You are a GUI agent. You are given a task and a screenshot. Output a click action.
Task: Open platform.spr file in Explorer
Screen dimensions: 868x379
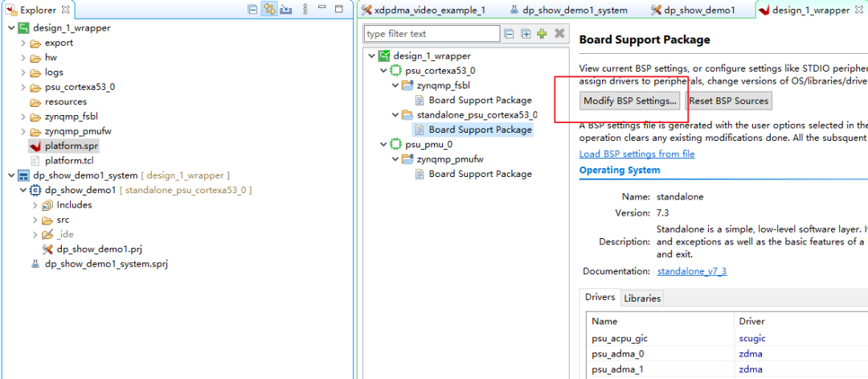click(72, 146)
